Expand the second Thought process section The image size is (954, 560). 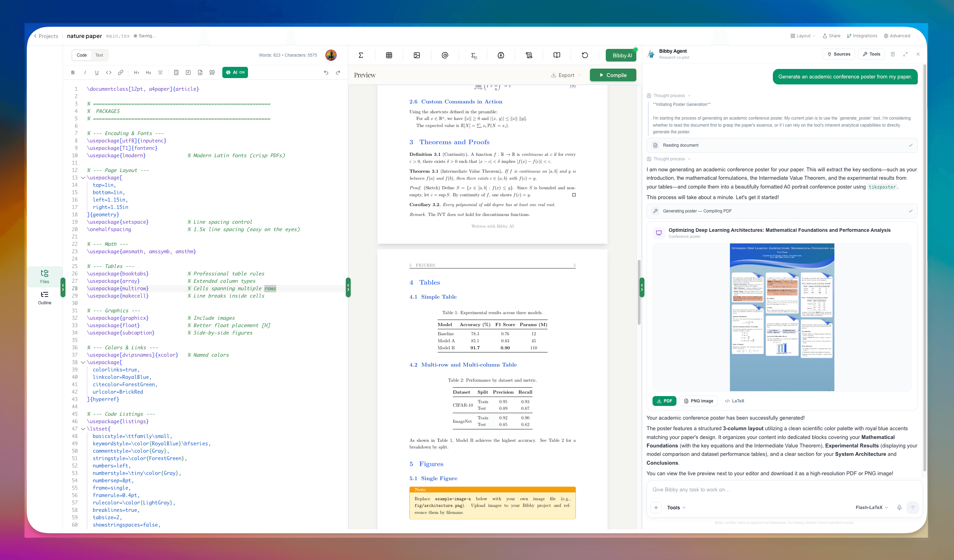pos(669,159)
